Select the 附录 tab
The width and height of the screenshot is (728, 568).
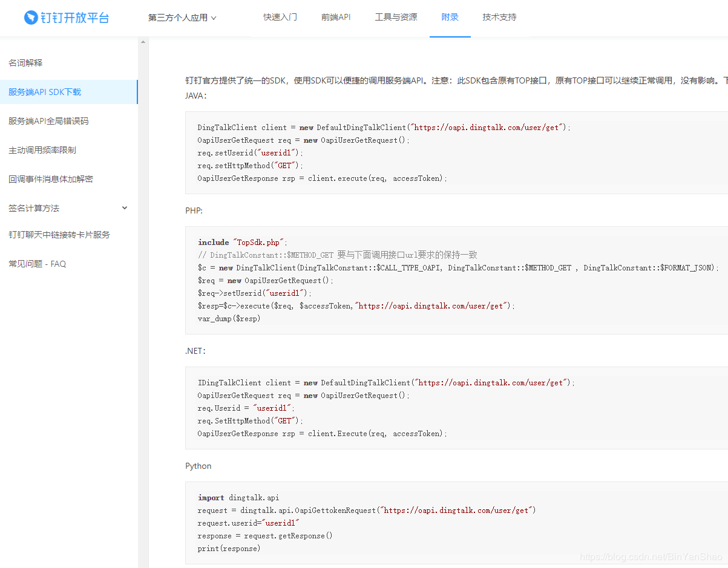[450, 18]
